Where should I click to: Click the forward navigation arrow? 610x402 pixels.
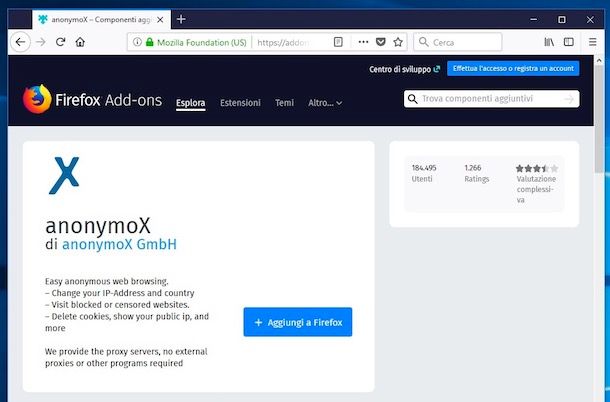pos(41,42)
